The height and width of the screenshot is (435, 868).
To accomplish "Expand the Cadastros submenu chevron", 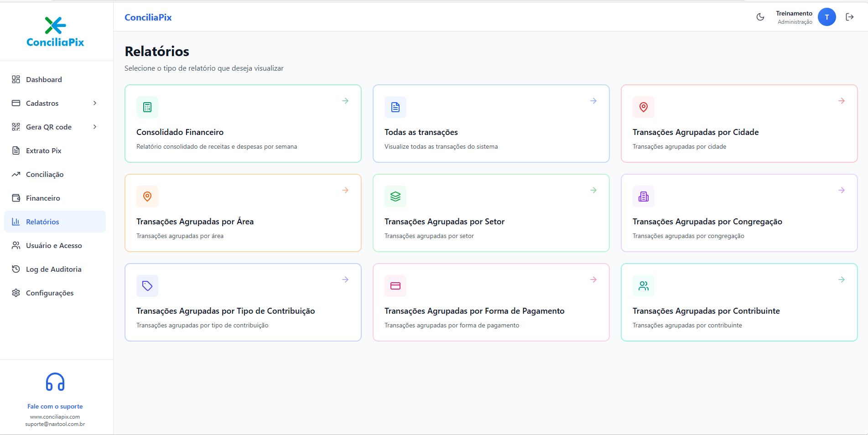I will [95, 103].
